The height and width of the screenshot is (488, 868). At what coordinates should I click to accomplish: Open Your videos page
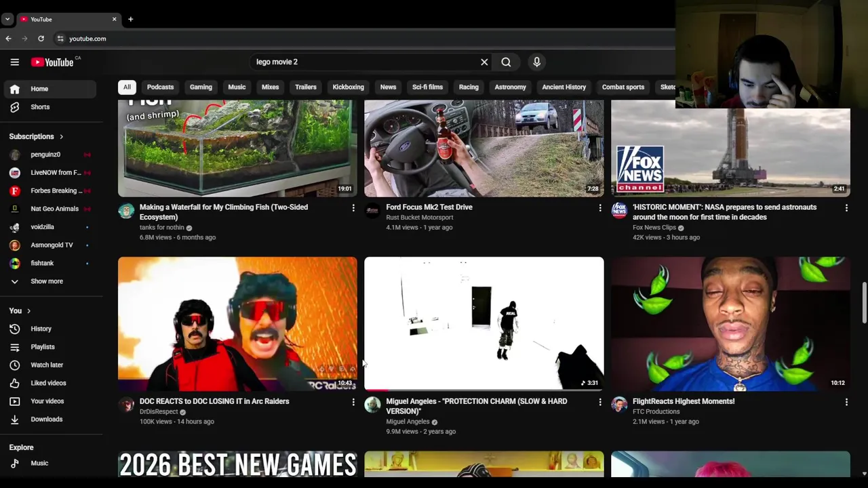[x=49, y=401]
